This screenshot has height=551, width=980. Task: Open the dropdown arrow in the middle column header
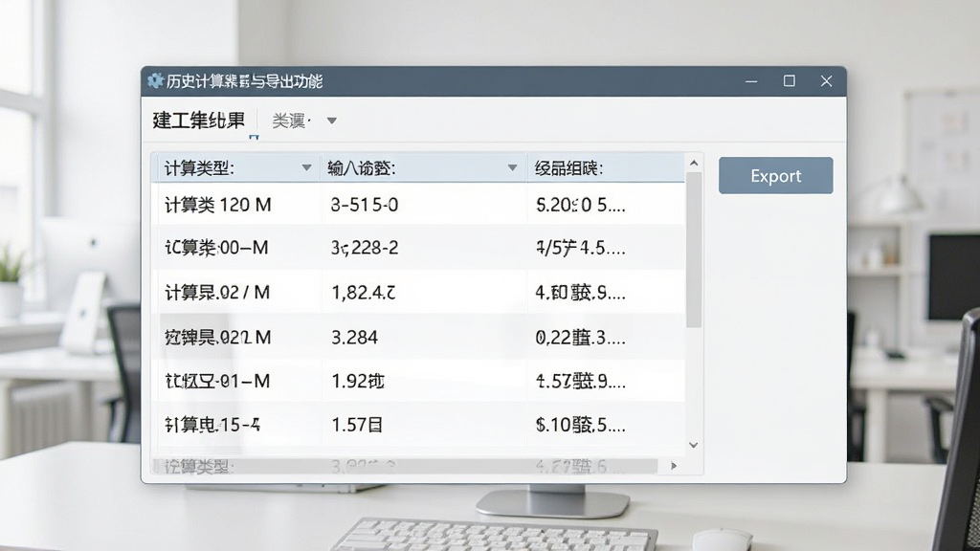(513, 167)
